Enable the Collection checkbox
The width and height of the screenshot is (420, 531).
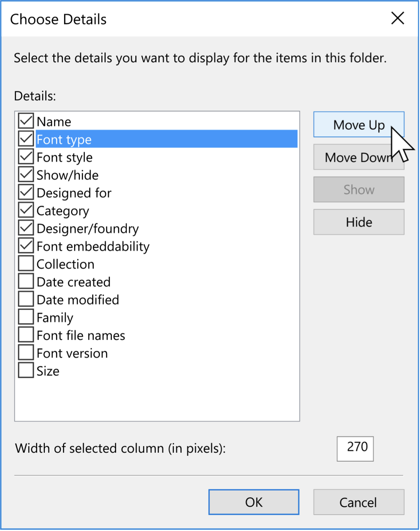[x=25, y=263]
